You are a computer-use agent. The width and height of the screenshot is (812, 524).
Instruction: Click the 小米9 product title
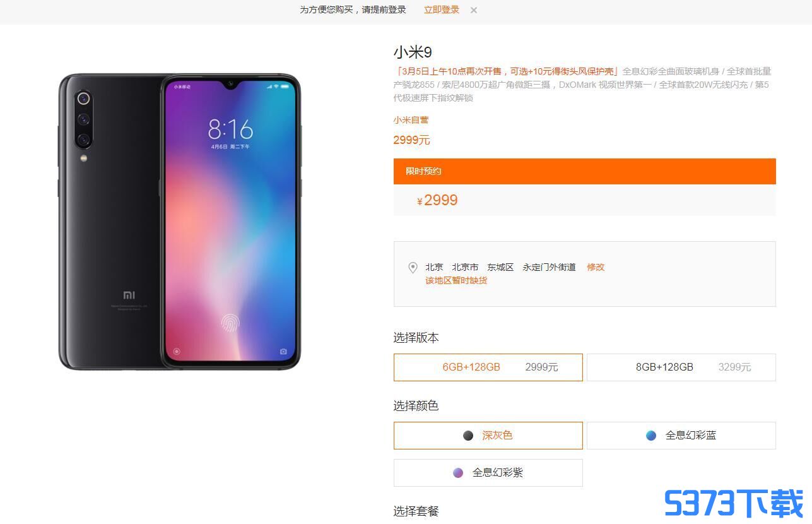point(413,52)
